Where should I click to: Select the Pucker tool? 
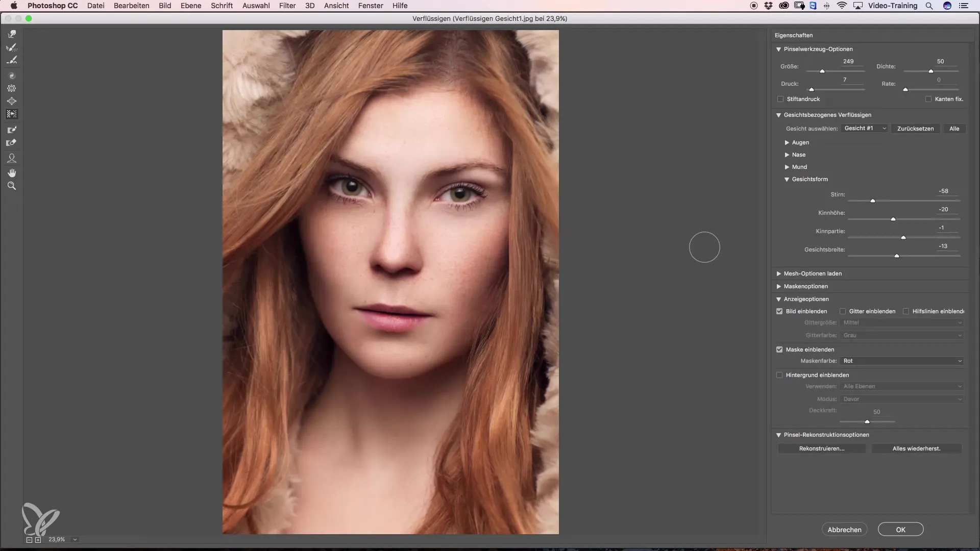(12, 88)
